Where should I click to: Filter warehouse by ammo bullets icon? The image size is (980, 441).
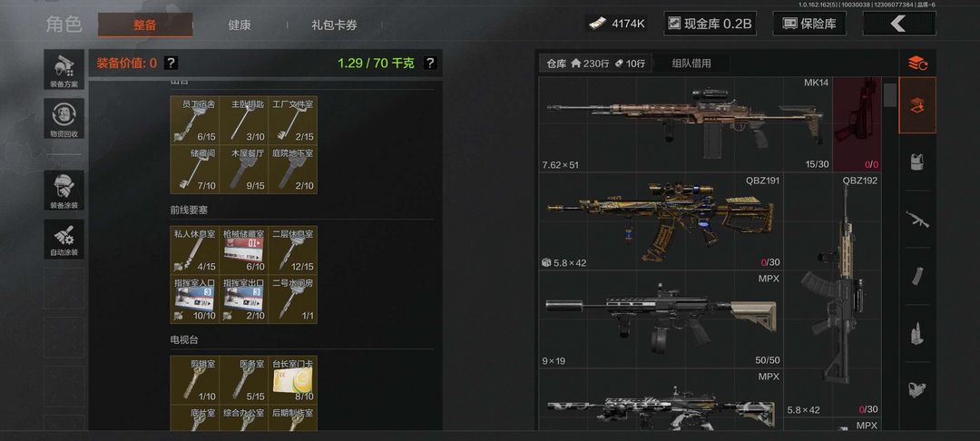916,334
